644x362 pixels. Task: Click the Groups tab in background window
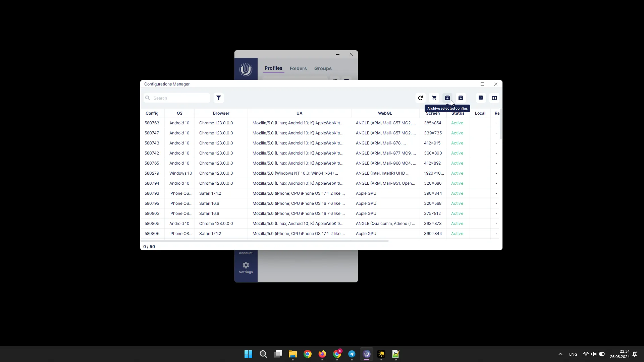click(x=323, y=68)
